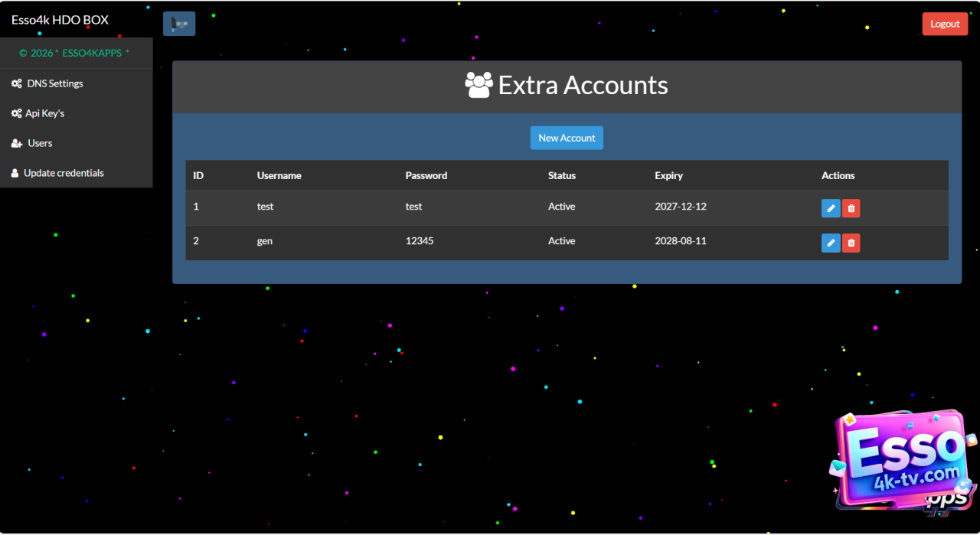Click the sidebar toggle image button in top bar
The height and width of the screenshot is (535, 980).
click(179, 24)
